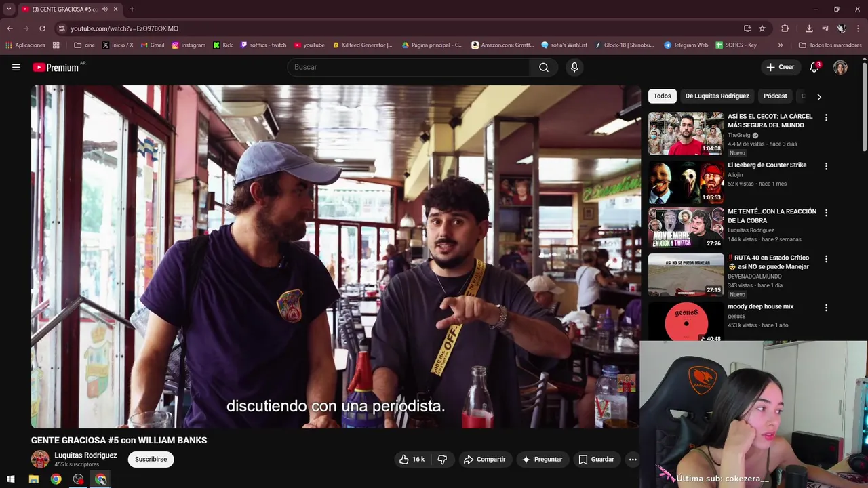This screenshot has height=488, width=868.
Task: Open TheGrefg channel name
Action: (739, 135)
